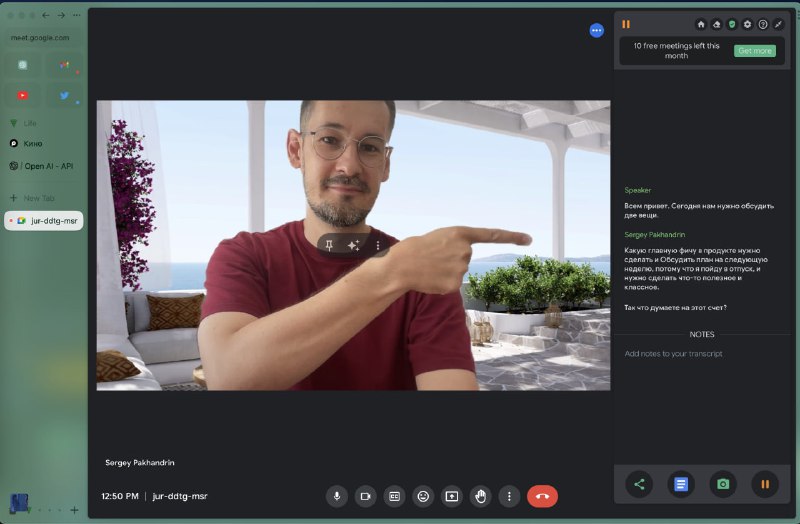Open more options in Meet bottom bar
This screenshot has width=800, height=524.
point(509,496)
